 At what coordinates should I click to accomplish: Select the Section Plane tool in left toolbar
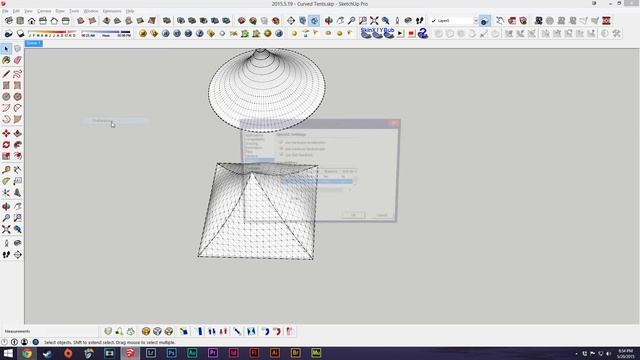[x=18, y=255]
